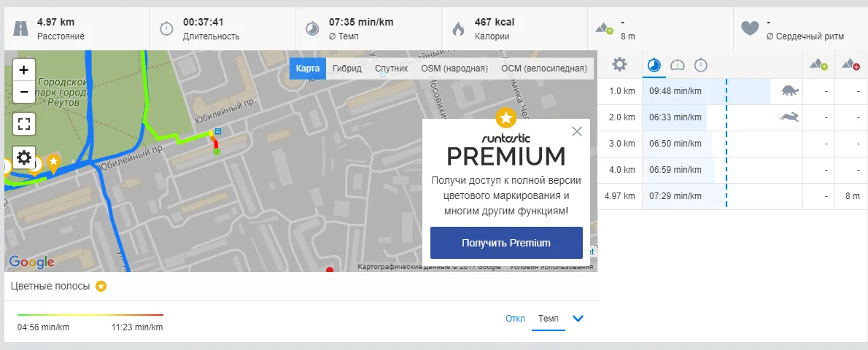Click the duration stopwatch icon in header
This screenshot has height=350, width=868.
[166, 28]
